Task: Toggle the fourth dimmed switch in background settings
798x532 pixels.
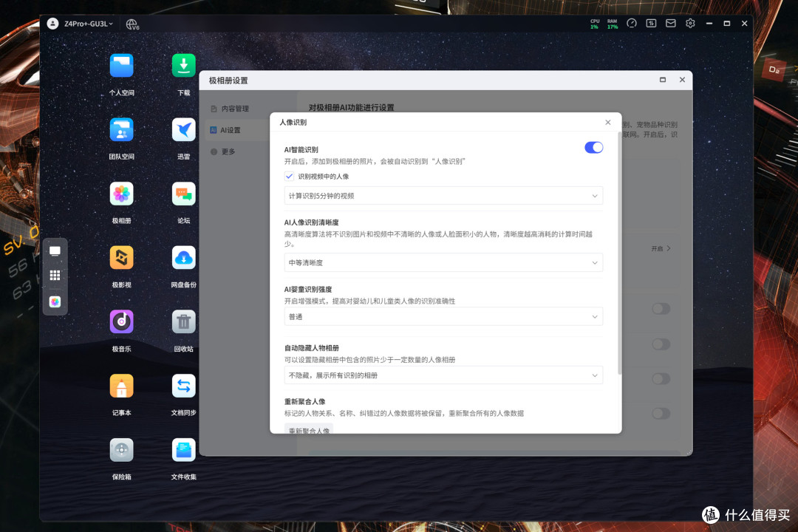Action: (661, 413)
